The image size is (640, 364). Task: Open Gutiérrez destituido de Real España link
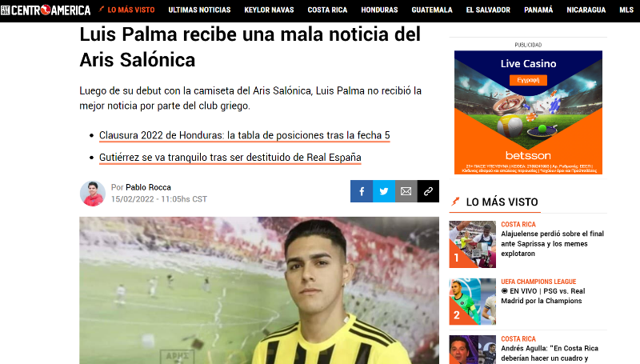[230, 158]
